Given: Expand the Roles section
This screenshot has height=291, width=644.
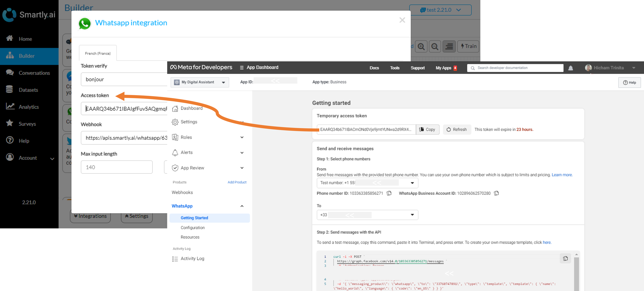Looking at the screenshot, I should 242,137.
